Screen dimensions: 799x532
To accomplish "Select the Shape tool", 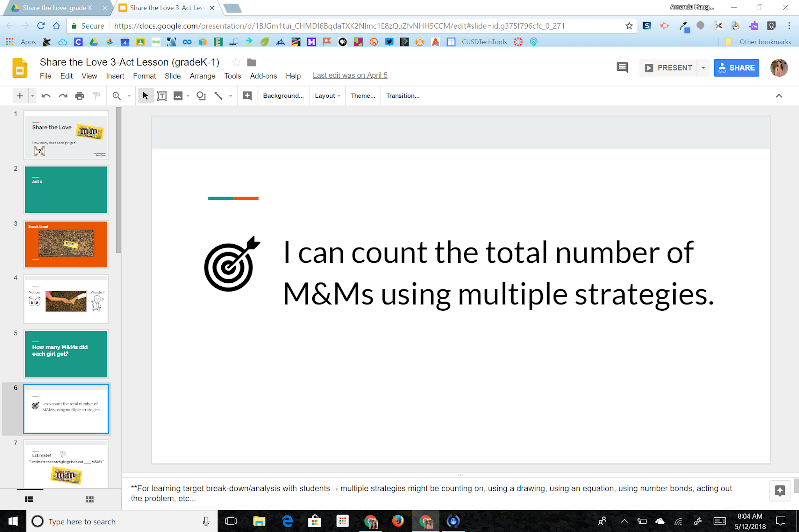I will coord(201,96).
